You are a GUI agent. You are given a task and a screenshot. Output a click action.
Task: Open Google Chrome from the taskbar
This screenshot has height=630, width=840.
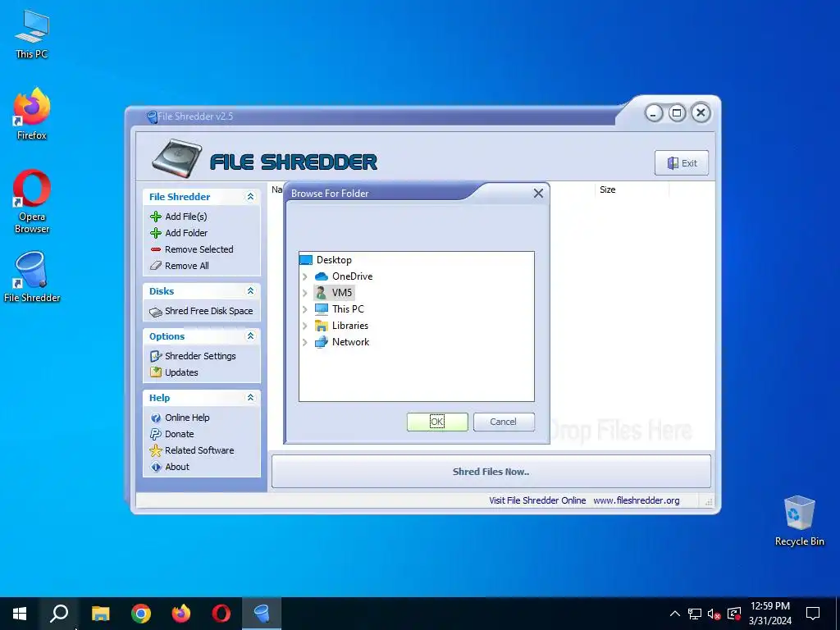point(141,614)
